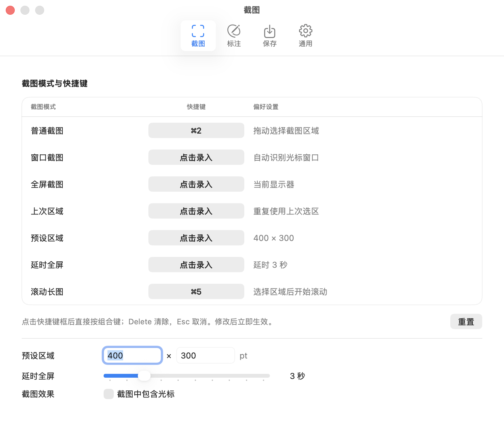Image resolution: width=504 pixels, height=432 pixels.
Task: Click the 自动识别光标窗口 preference text
Action: pos(286,158)
